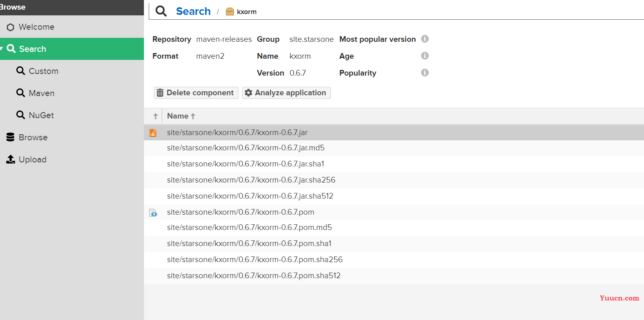Click the kxorm breadcrumb label
644x320 pixels.
247,12
